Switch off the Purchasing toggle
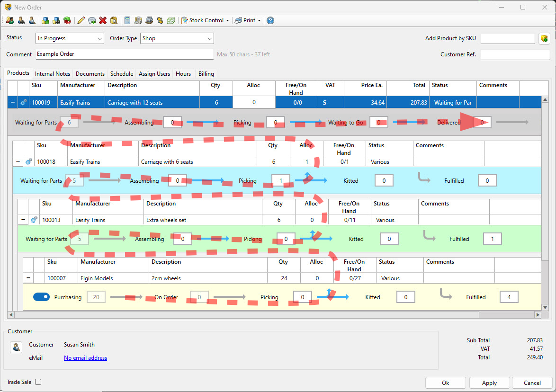The height and width of the screenshot is (392, 556). 42,297
